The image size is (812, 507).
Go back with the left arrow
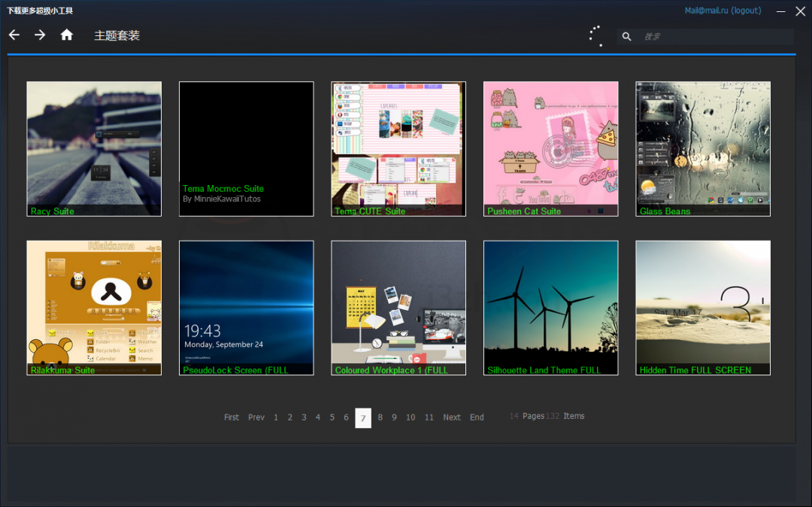14,35
